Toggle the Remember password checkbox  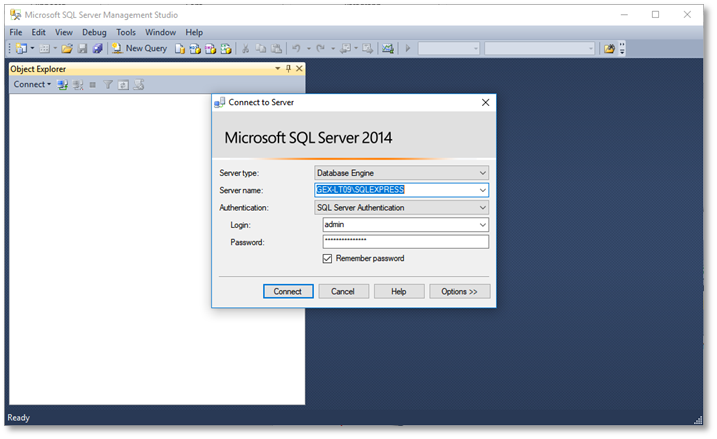tap(327, 259)
